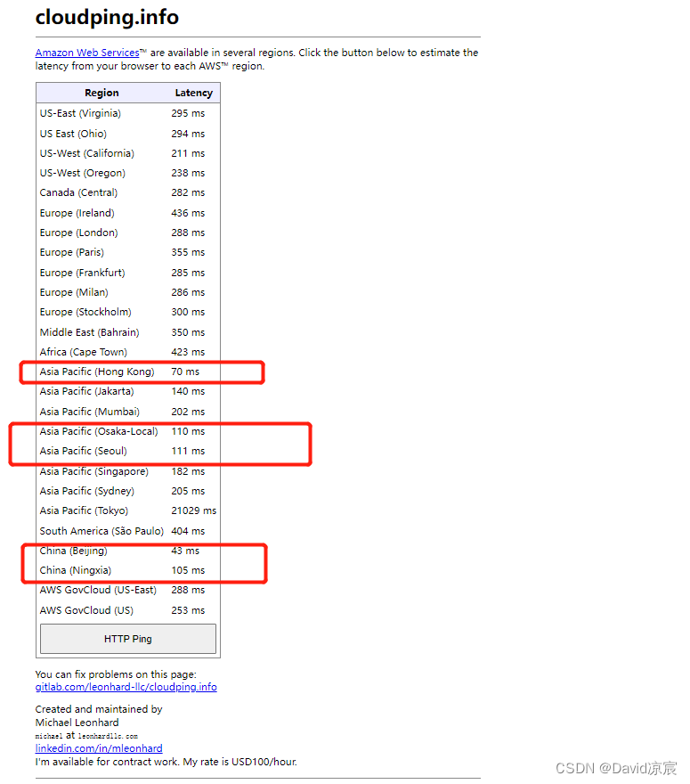The image size is (690, 784).
Task: Click the Michael Leonhard name text
Action: 77,723
